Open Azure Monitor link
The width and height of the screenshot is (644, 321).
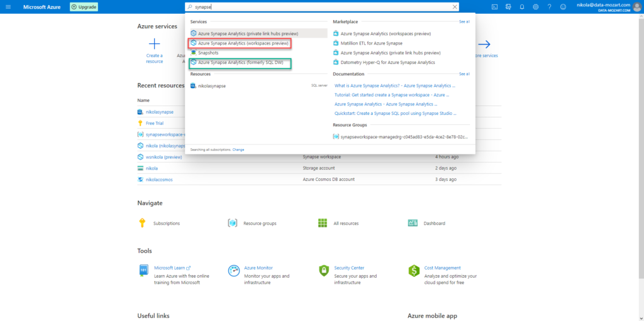coord(258,268)
